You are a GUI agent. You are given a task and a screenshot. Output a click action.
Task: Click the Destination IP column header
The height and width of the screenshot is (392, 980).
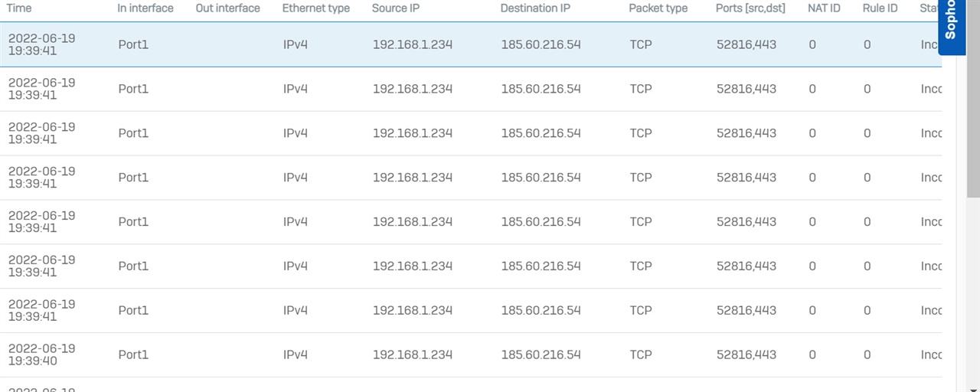[x=535, y=8]
